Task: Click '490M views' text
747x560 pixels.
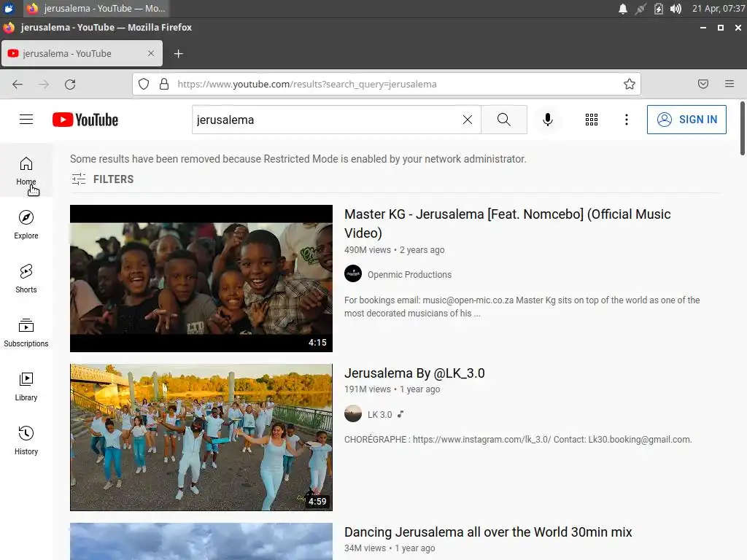Action: click(x=368, y=250)
